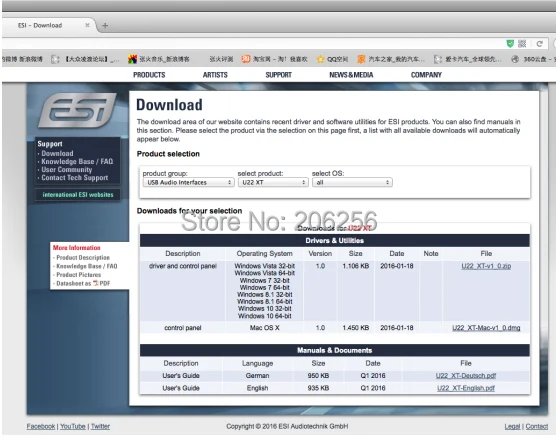The height and width of the screenshot is (441, 556).
Task: Open the Legal footer link
Action: [x=512, y=426]
